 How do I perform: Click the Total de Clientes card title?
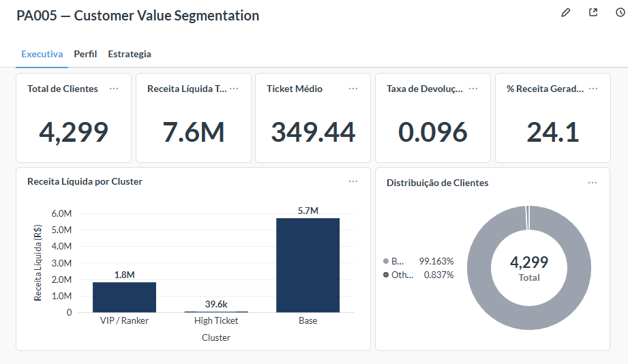click(x=63, y=89)
